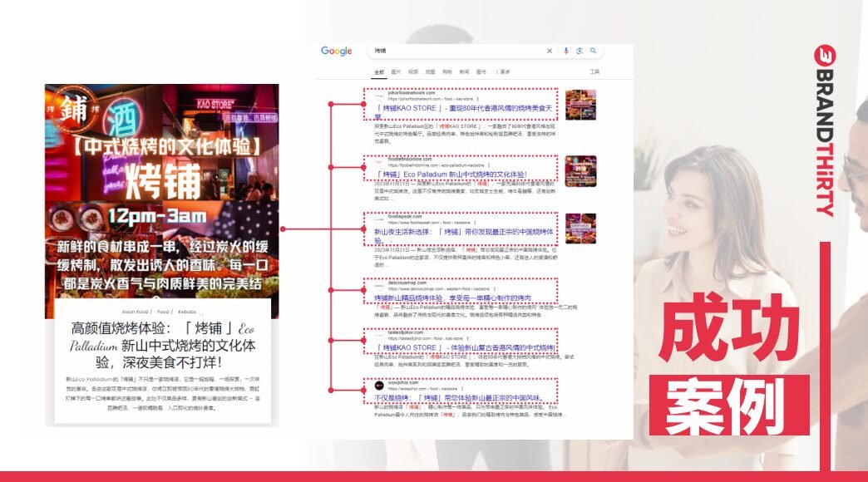Click the BrandThirty logo icon

coord(825,56)
